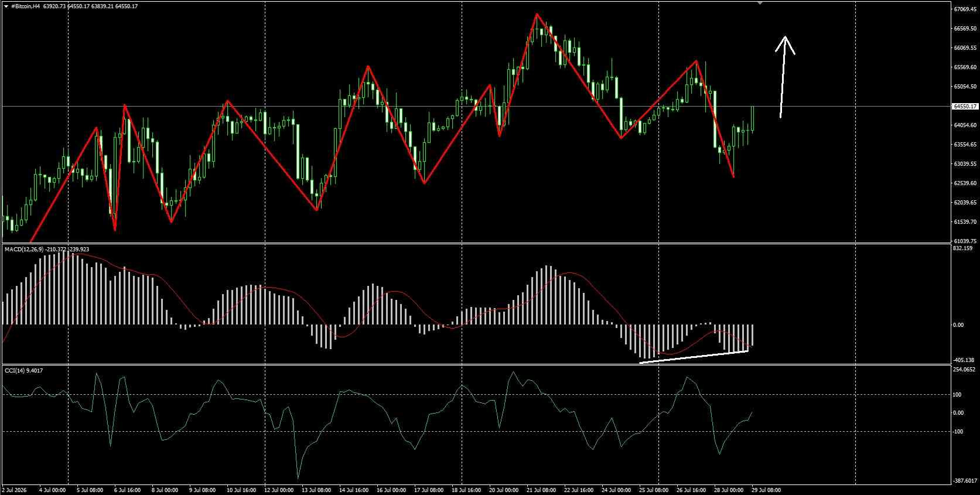980x495 pixels.
Task: Select the #Bitcoin,H4 symbol label
Action: pyautogui.click(x=26, y=6)
